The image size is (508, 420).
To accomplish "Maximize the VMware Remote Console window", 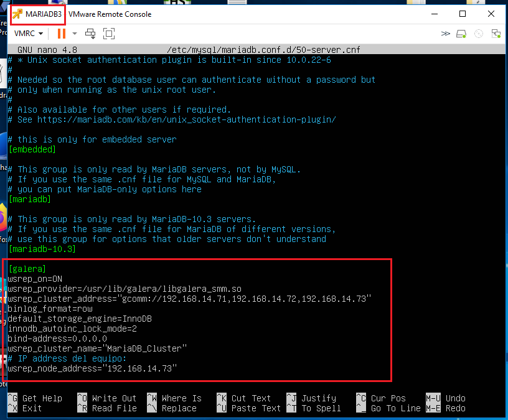I will [462, 14].
